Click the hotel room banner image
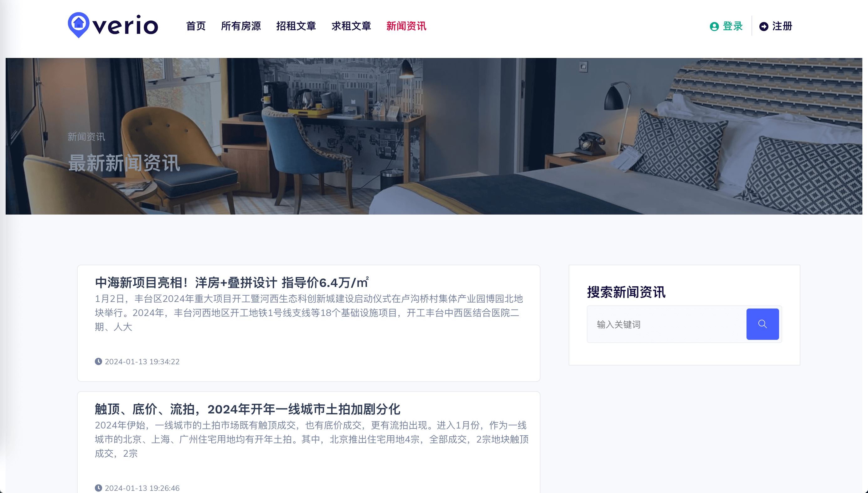 pyautogui.click(x=434, y=136)
